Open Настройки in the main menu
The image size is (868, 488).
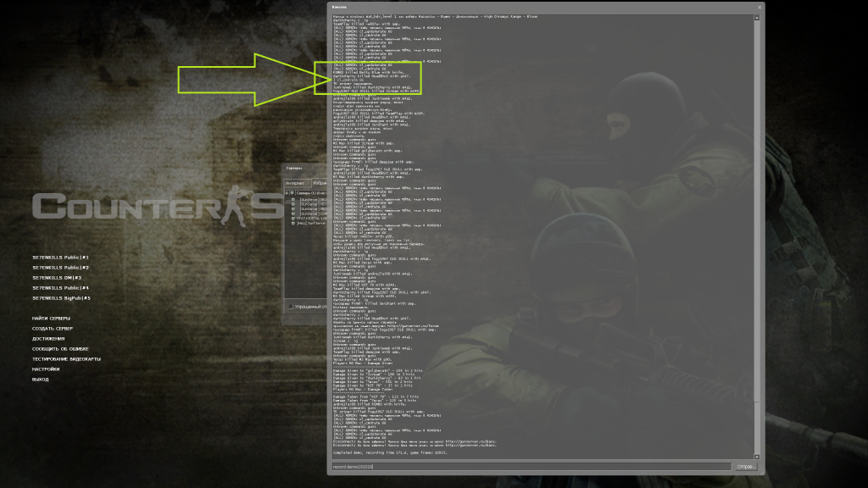tap(46, 369)
